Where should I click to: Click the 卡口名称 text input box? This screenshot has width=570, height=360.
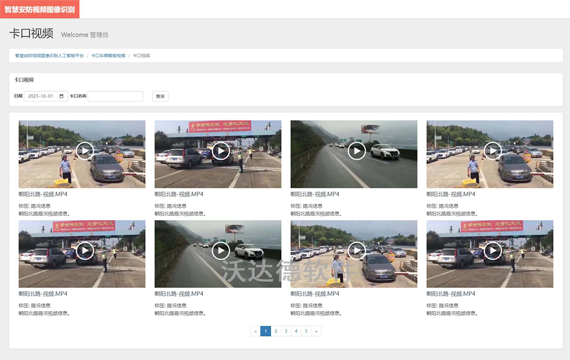[x=115, y=96]
